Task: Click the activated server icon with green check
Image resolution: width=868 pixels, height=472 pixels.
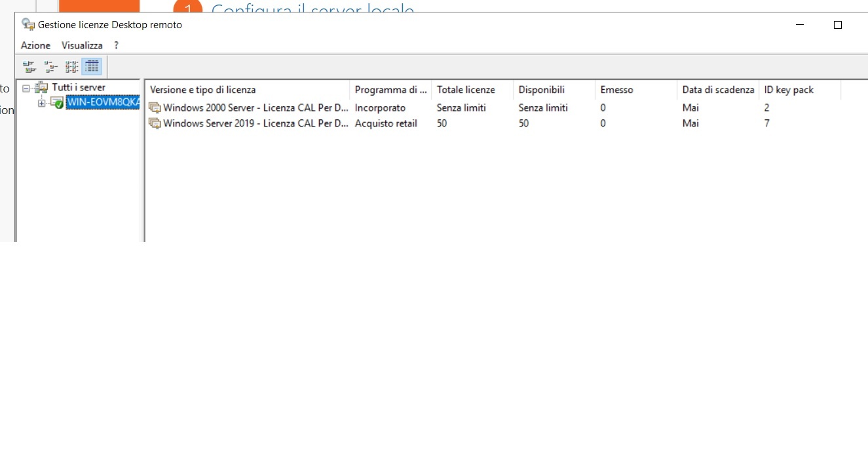Action: (x=57, y=102)
